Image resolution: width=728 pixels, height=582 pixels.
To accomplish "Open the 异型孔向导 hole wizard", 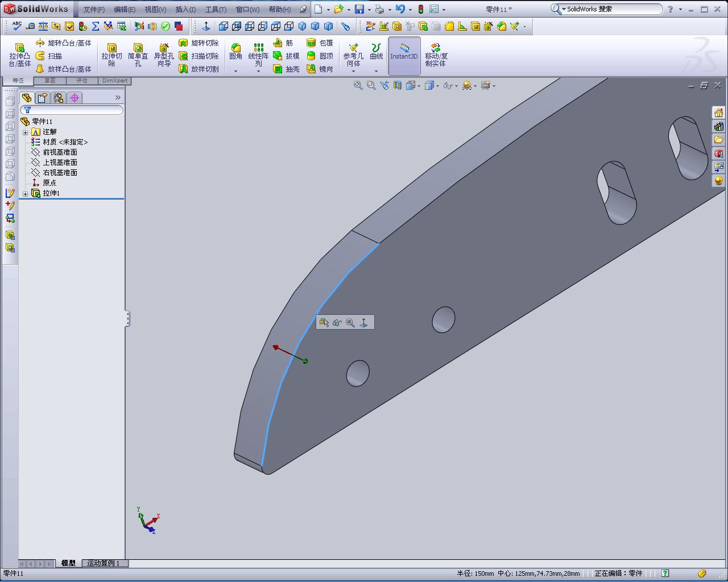I will click(x=164, y=55).
